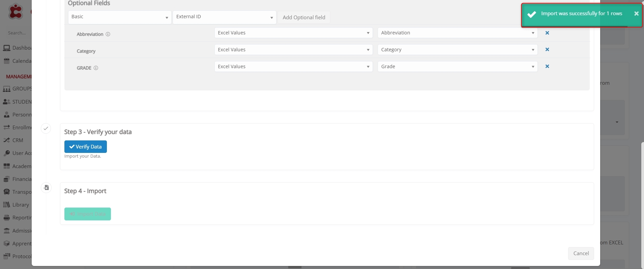This screenshot has height=269, width=644.
Task: Click the Step 3 checkmark circle icon
Action: [x=46, y=128]
